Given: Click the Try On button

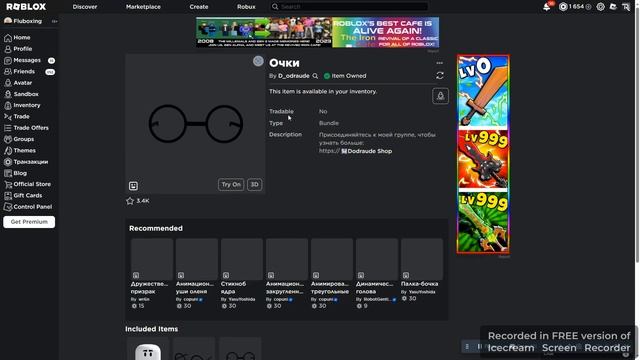Looking at the screenshot, I should tap(231, 184).
